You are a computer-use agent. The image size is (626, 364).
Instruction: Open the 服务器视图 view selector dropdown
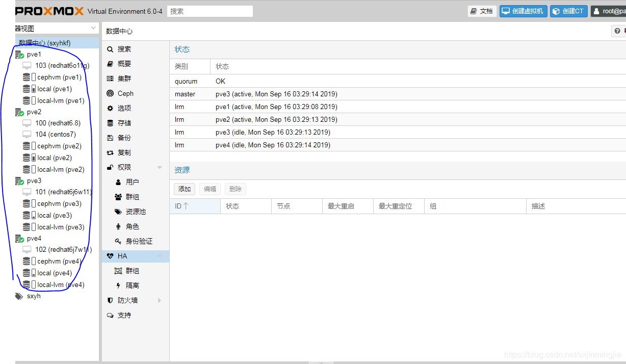pyautogui.click(x=93, y=29)
